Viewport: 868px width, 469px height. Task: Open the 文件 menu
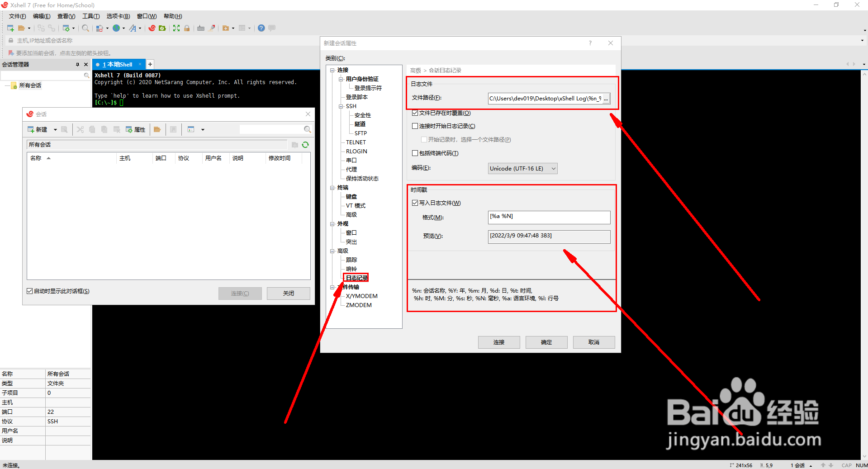17,16
